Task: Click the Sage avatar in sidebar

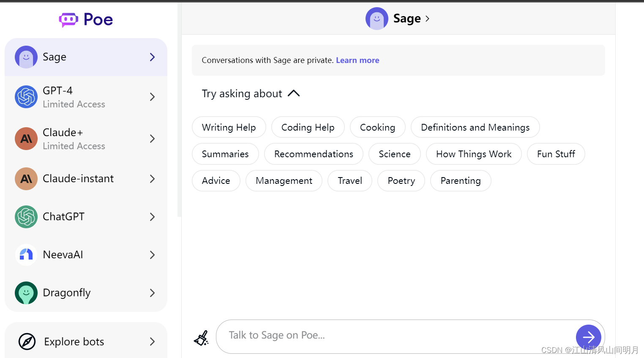Action: (26, 57)
